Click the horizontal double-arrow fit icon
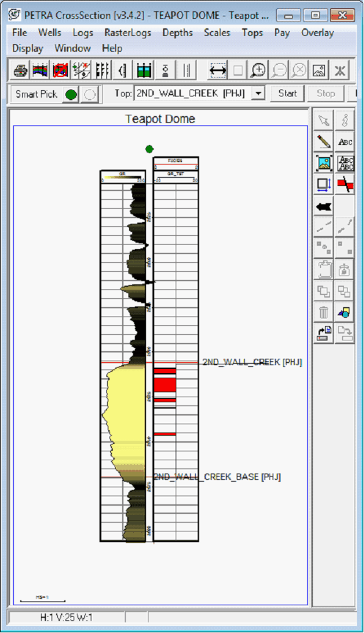Screen dimensions: 364x633 click(218, 71)
